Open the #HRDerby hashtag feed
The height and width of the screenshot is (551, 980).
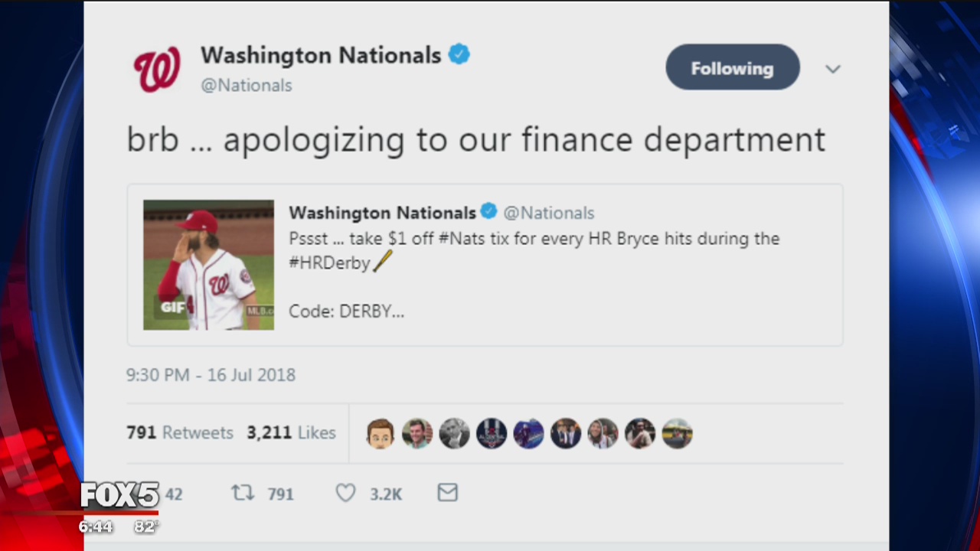pyautogui.click(x=329, y=262)
